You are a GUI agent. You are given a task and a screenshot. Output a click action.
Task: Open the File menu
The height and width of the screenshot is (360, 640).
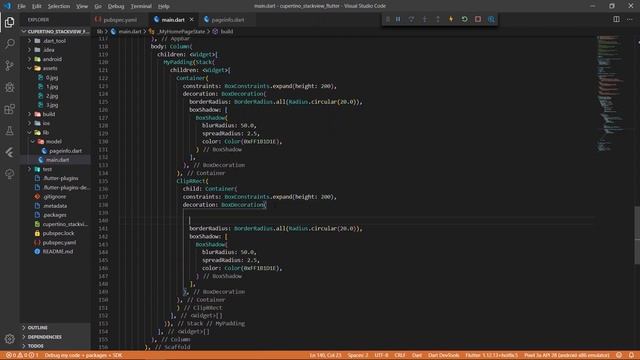(x=21, y=6)
